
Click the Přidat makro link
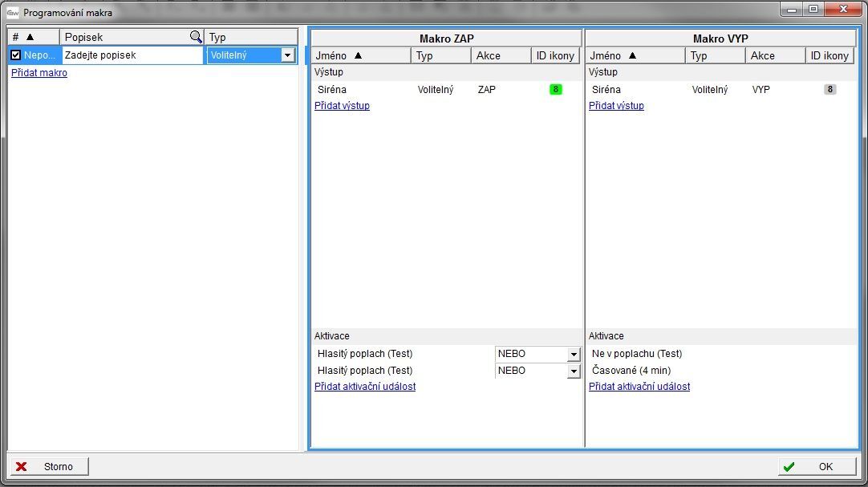39,73
